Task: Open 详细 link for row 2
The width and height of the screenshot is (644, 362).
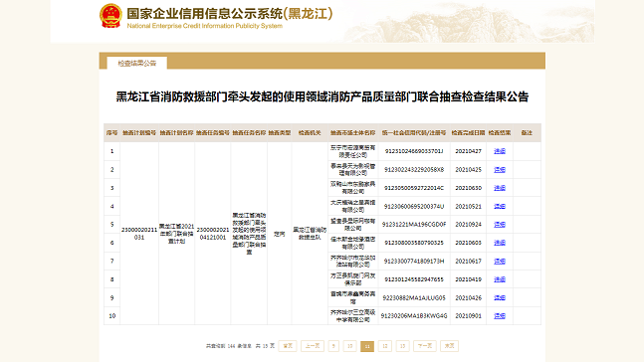Action: coord(500,169)
